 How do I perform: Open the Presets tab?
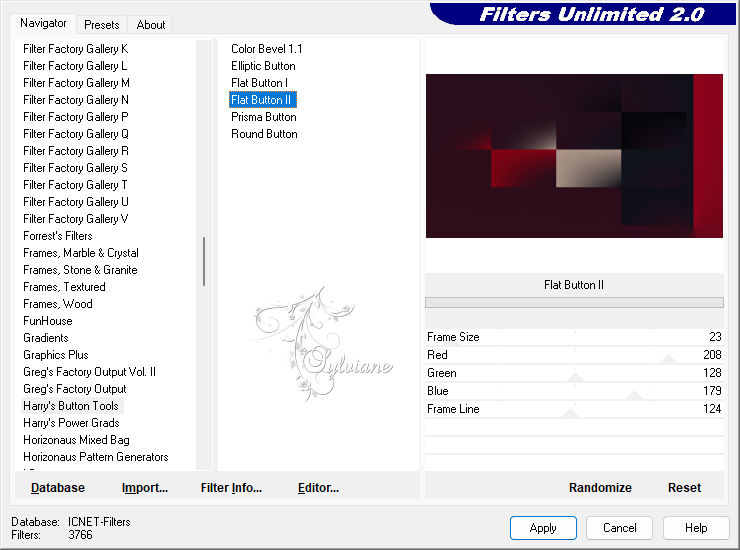click(101, 25)
